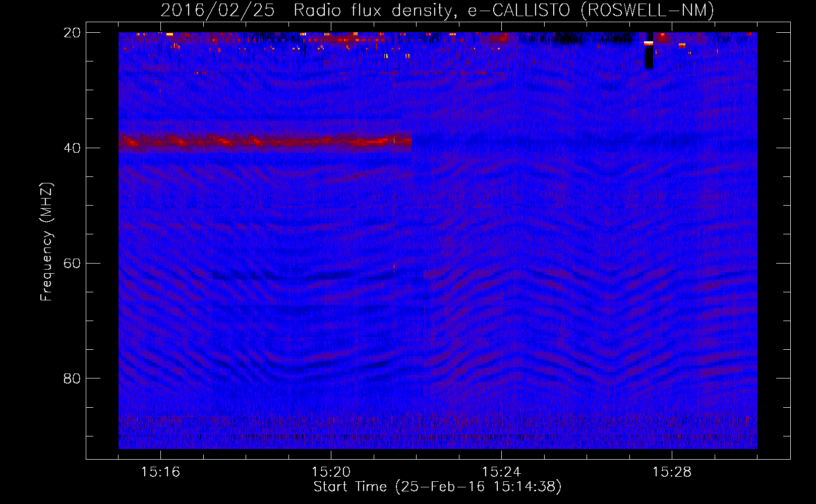Click the 80 frequency tick label

73,379
